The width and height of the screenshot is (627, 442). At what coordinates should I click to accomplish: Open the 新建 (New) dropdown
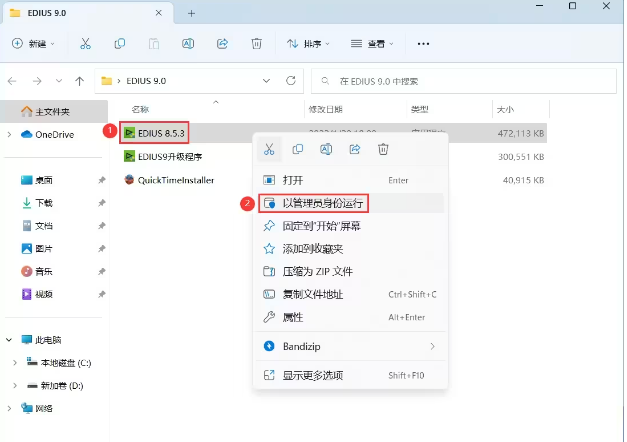[33, 44]
